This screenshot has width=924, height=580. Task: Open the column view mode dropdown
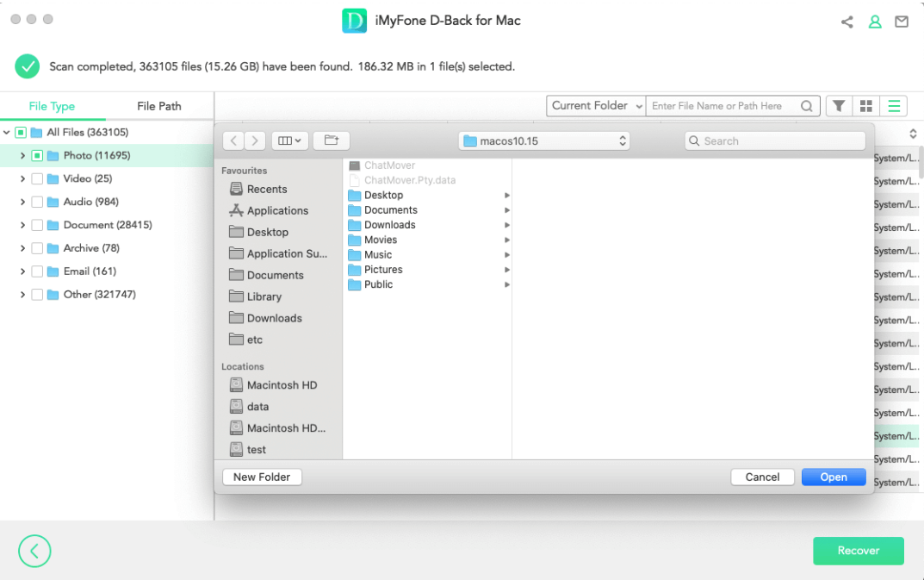pyautogui.click(x=290, y=140)
